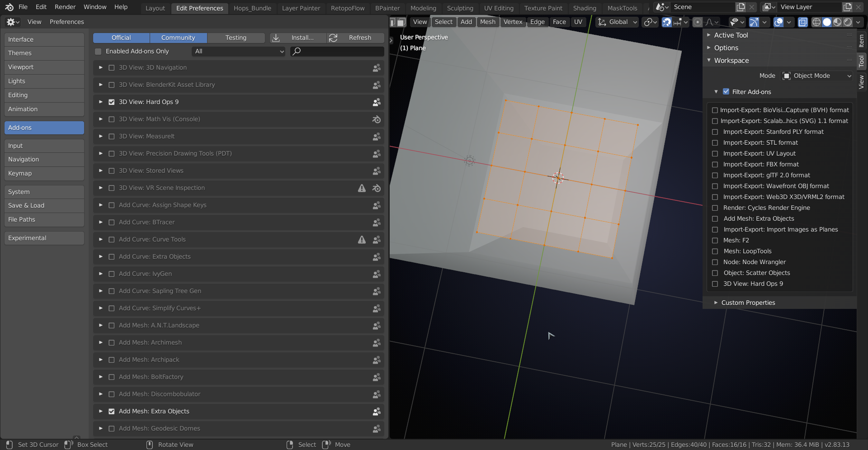Toggle viewport overlays icon
This screenshot has width=868, height=450.
[x=778, y=22]
